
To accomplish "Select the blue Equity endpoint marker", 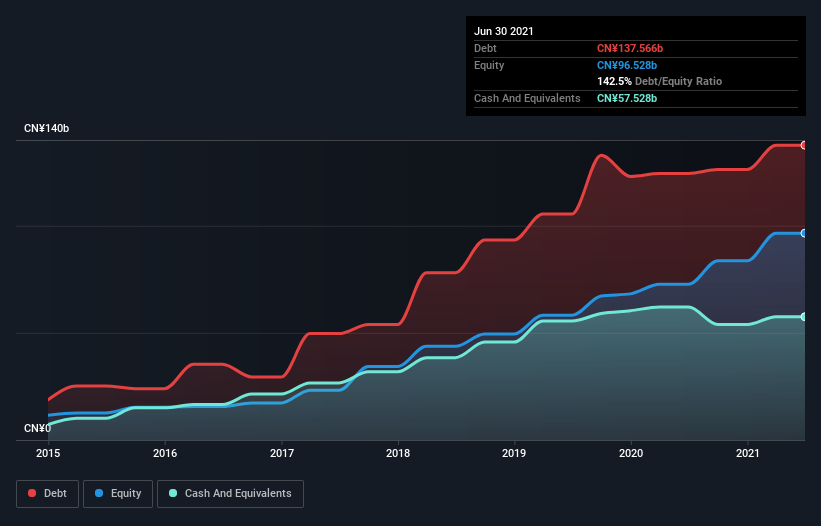I will point(804,233).
